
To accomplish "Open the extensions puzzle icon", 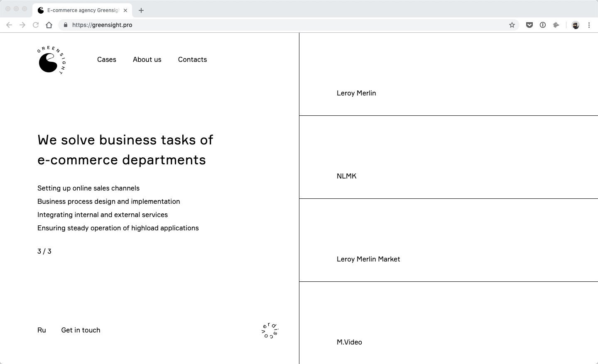I will pyautogui.click(x=556, y=25).
